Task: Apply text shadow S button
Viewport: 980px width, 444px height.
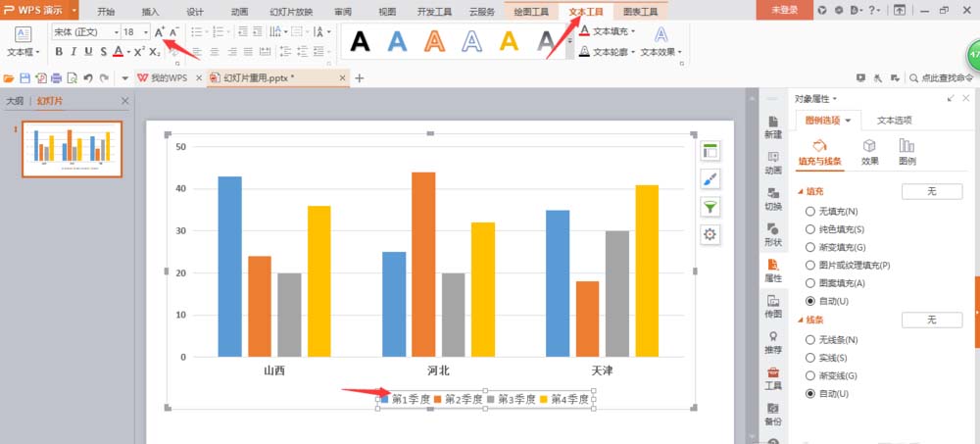Action: tap(103, 52)
